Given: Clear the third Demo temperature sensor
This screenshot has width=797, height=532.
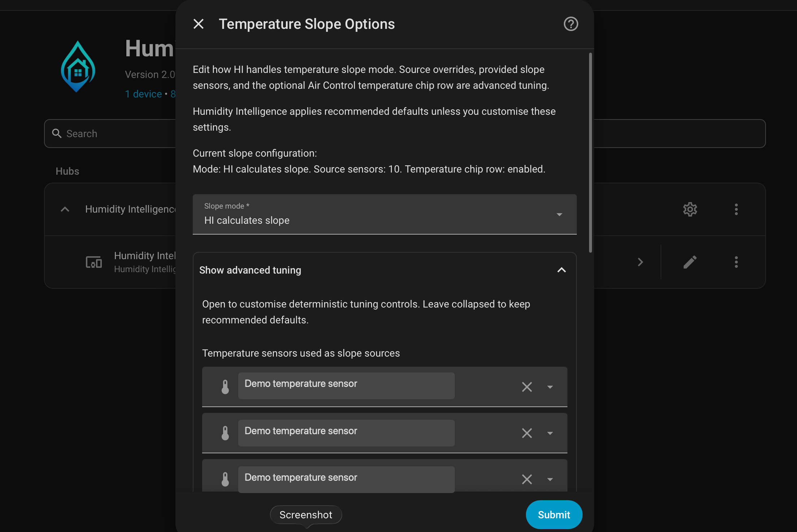Looking at the screenshot, I should [527, 479].
